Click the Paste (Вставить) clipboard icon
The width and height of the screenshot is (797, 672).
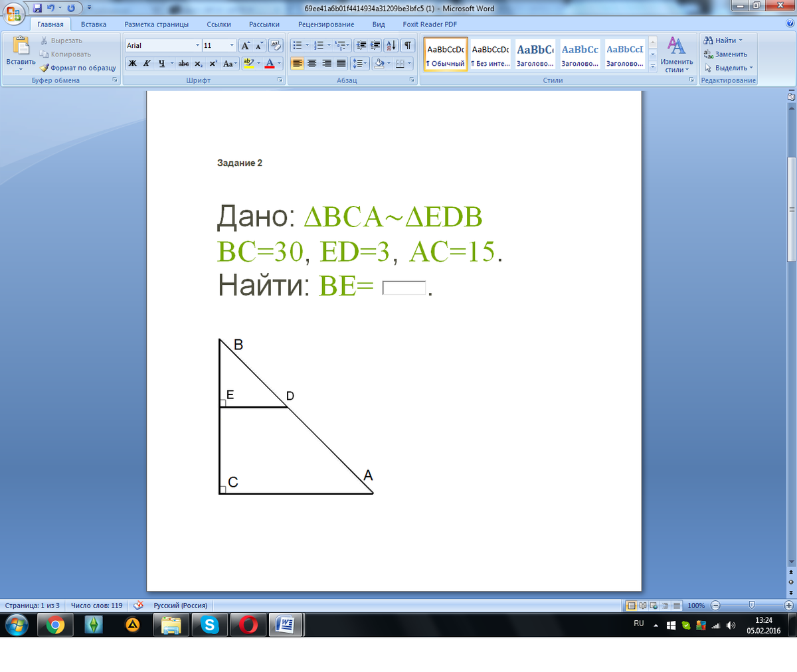pyautogui.click(x=21, y=45)
